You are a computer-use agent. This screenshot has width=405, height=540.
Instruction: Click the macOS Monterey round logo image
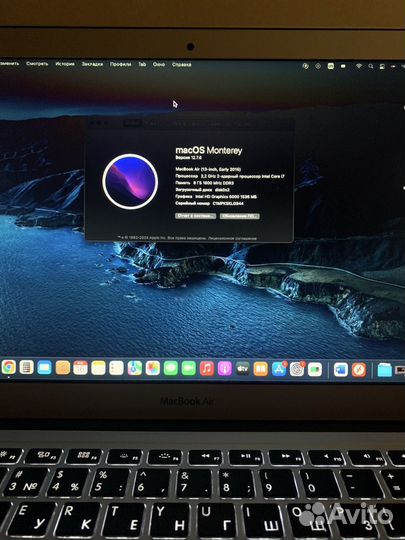pyautogui.click(x=130, y=181)
